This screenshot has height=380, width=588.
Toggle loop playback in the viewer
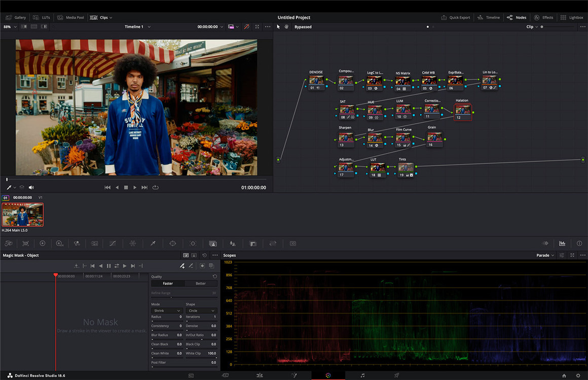coord(156,188)
